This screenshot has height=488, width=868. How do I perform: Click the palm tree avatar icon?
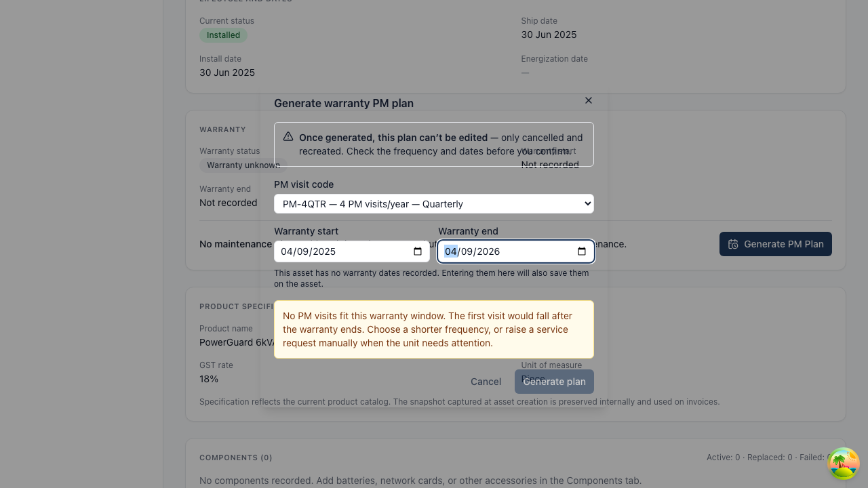(844, 464)
